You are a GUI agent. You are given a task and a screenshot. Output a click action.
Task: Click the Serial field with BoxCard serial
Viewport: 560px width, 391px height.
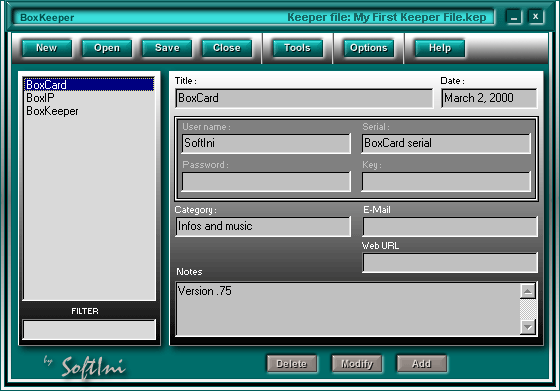[446, 144]
